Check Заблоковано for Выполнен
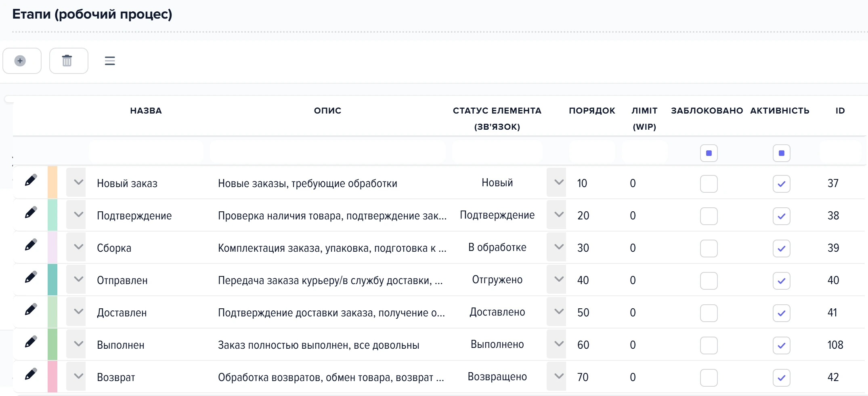The image size is (868, 396). [709, 345]
